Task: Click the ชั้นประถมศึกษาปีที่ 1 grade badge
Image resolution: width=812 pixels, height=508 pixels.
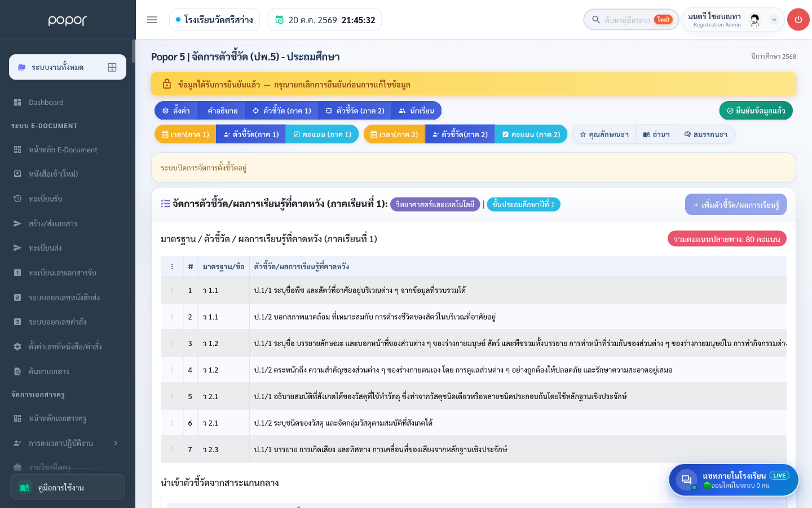Action: click(523, 204)
